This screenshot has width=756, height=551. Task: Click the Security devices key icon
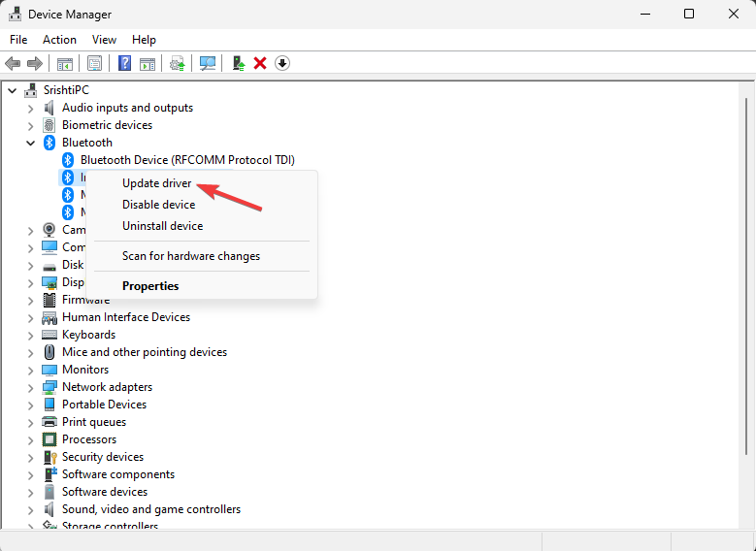pos(49,457)
